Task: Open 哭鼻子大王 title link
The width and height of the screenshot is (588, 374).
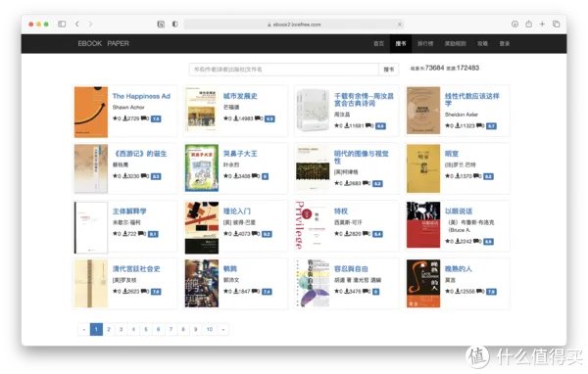Action: [240, 154]
